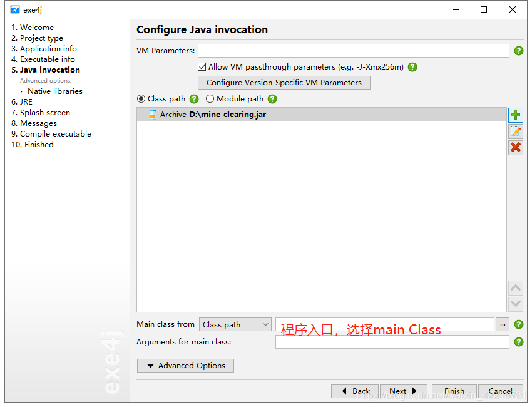Viewport: 532px width, 407px height.
Task: Add a class path entry with green plus
Action: point(515,115)
